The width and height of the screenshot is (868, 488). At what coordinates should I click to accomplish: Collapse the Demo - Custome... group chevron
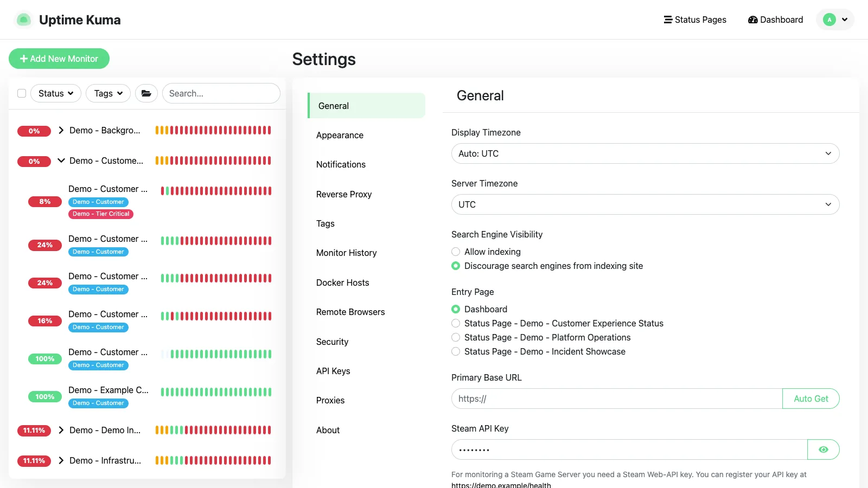[x=61, y=160]
